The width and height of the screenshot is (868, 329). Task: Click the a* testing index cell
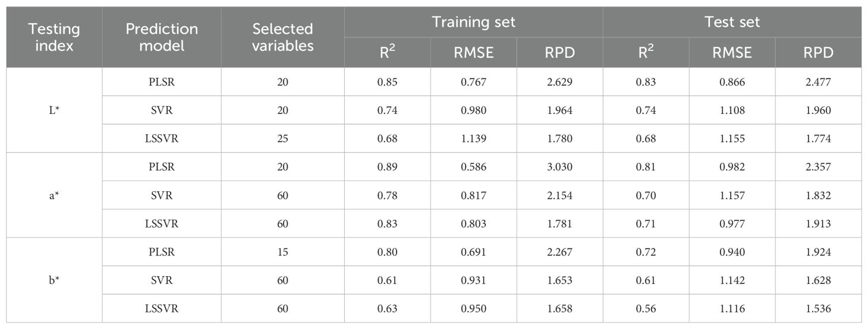tap(54, 195)
